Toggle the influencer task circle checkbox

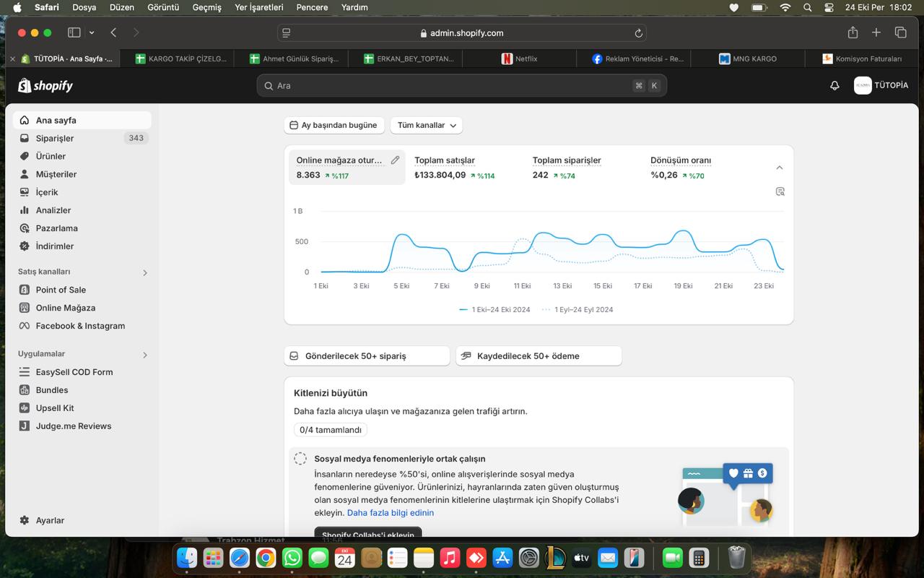[x=300, y=458]
